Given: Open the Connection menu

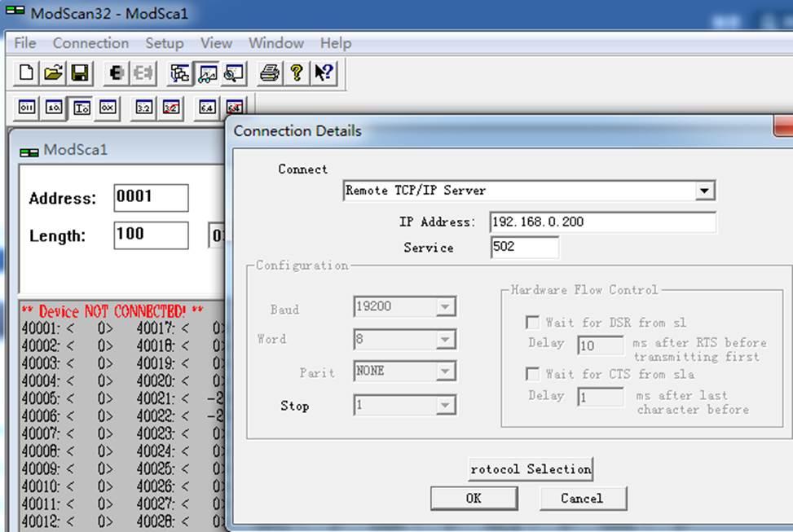Looking at the screenshot, I should [x=90, y=43].
